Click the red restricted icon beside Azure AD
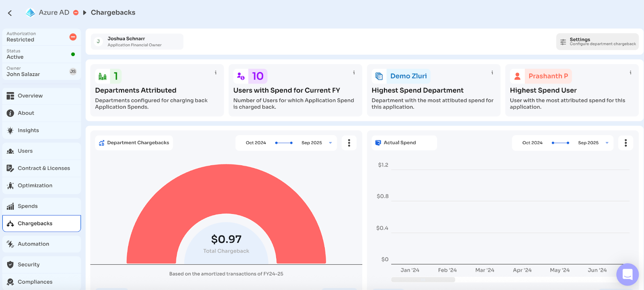644x290 pixels. tap(76, 12)
